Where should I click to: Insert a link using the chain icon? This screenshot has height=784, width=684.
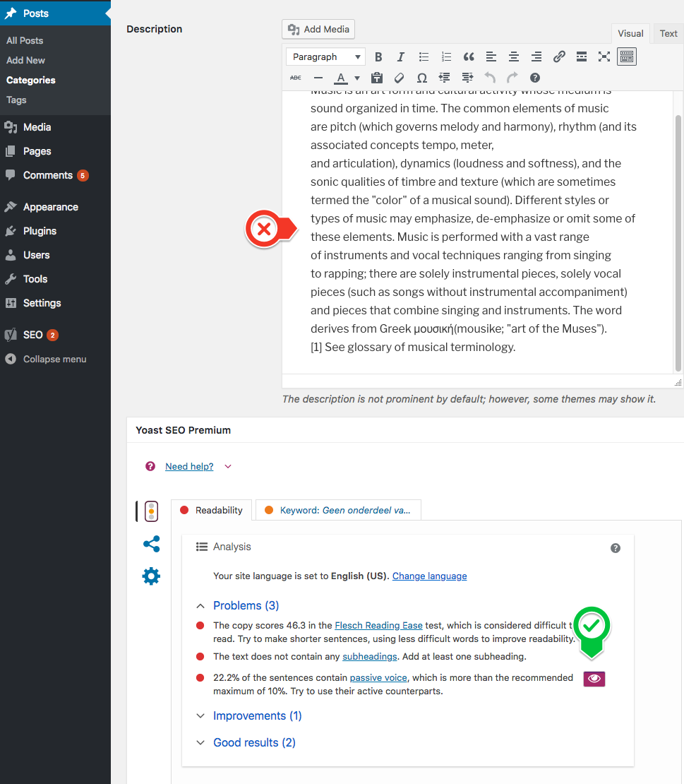(559, 57)
